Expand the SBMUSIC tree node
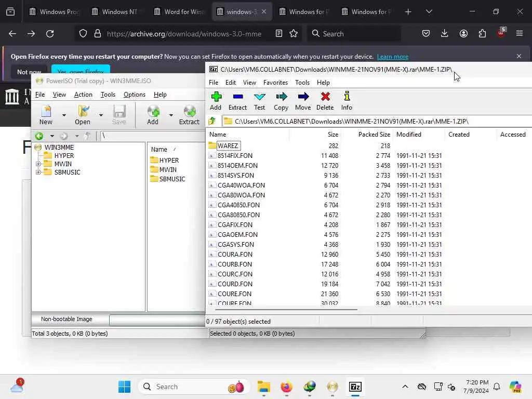532x399 pixels. tap(38, 172)
